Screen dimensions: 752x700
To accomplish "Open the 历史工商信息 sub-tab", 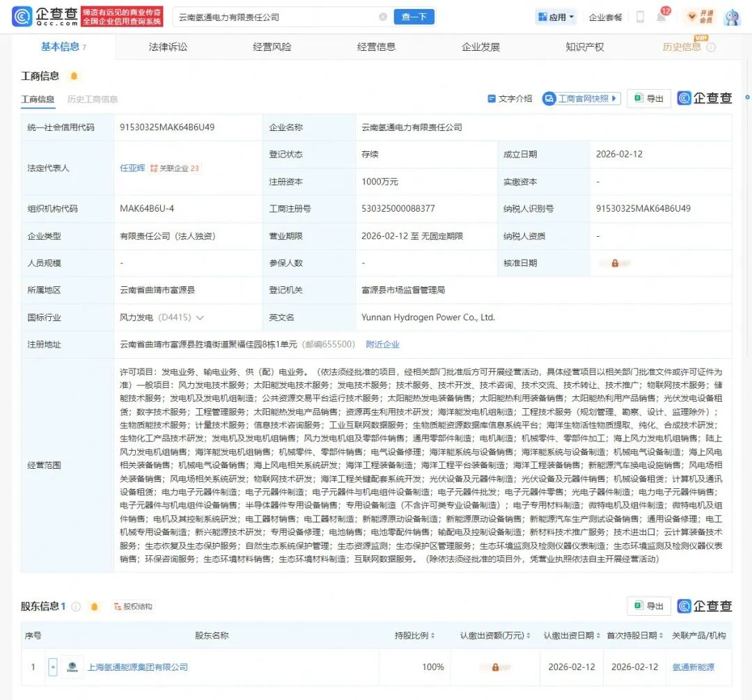I will (93, 100).
